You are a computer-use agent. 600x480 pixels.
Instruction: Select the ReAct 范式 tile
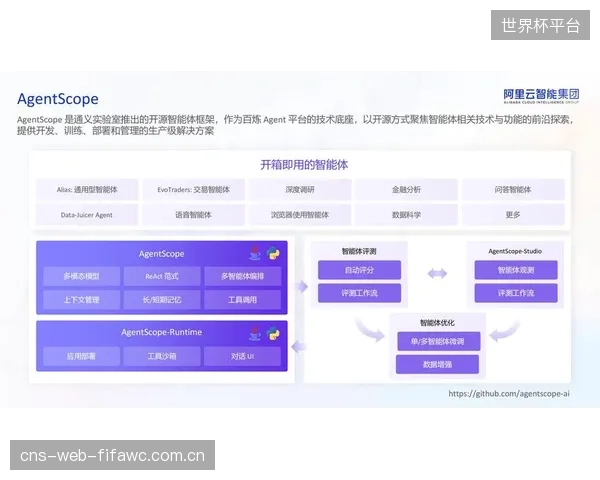(x=162, y=276)
